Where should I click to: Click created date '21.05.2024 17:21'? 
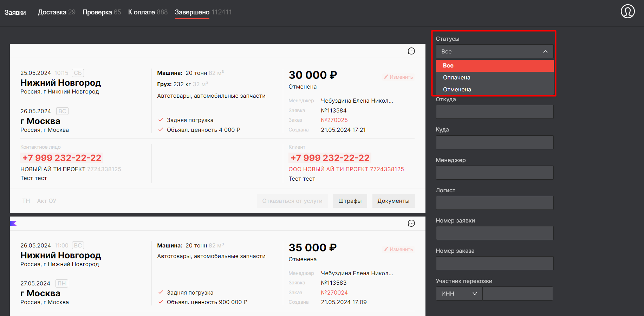[343, 130]
